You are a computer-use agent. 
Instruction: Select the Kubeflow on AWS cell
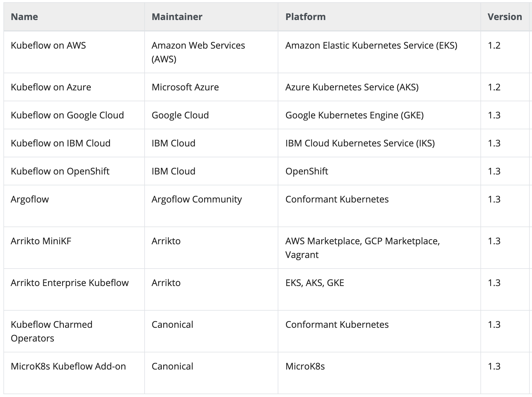point(74,52)
